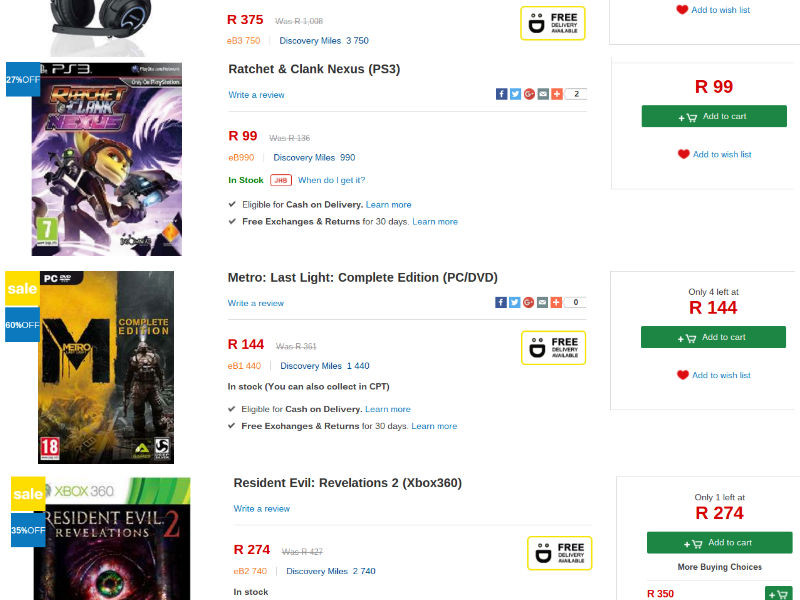Open Ratchet & Clank Nexus (PS3) product title
The width and height of the screenshot is (800, 600).
coord(314,69)
